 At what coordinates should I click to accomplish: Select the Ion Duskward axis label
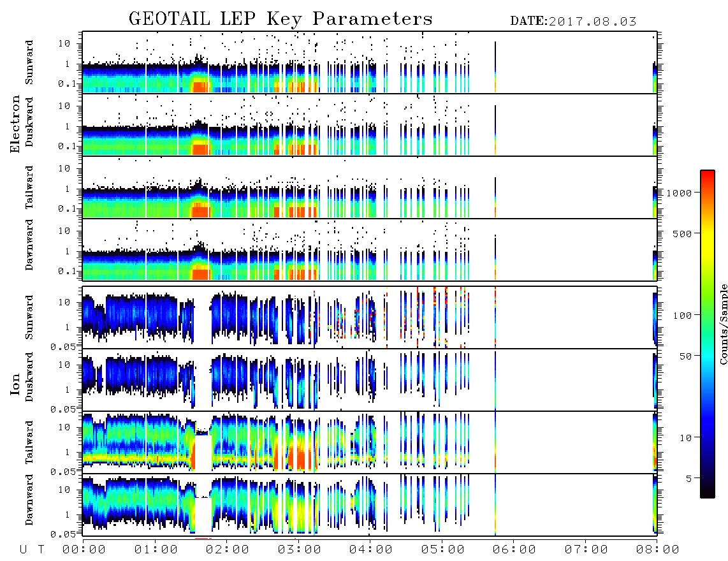pyautogui.click(x=29, y=377)
